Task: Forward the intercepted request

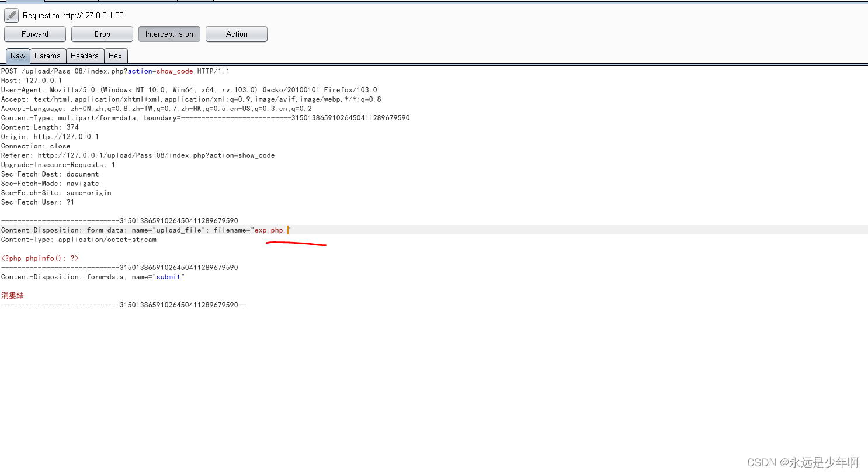Action: click(35, 34)
